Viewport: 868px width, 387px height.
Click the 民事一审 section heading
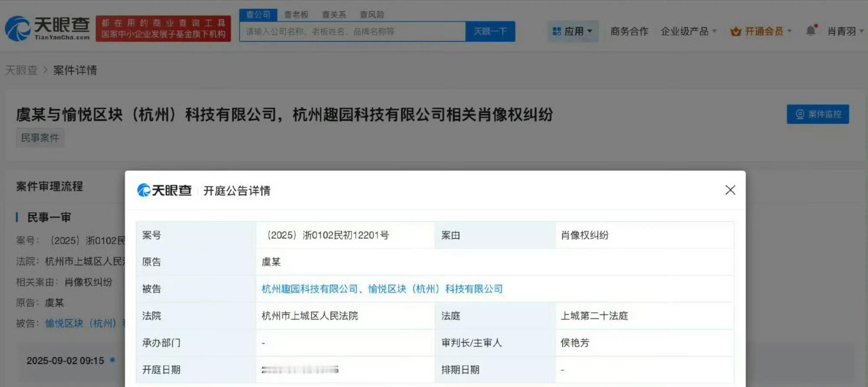(x=49, y=217)
